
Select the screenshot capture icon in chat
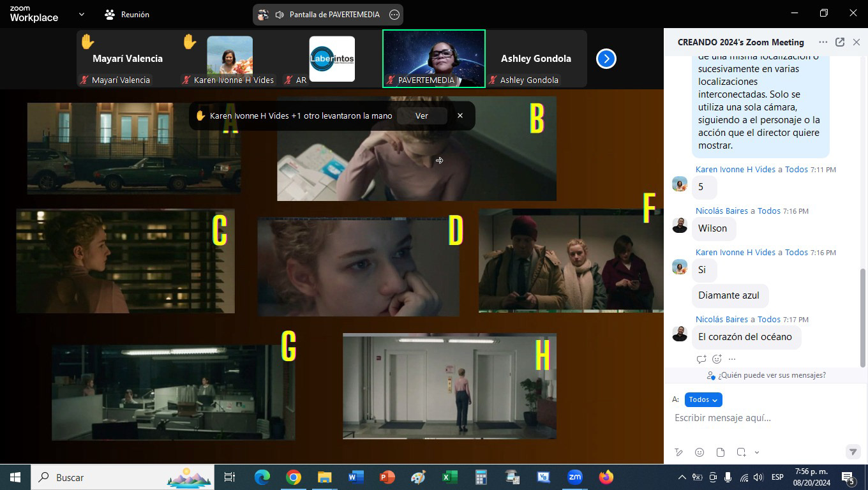pyautogui.click(x=741, y=452)
